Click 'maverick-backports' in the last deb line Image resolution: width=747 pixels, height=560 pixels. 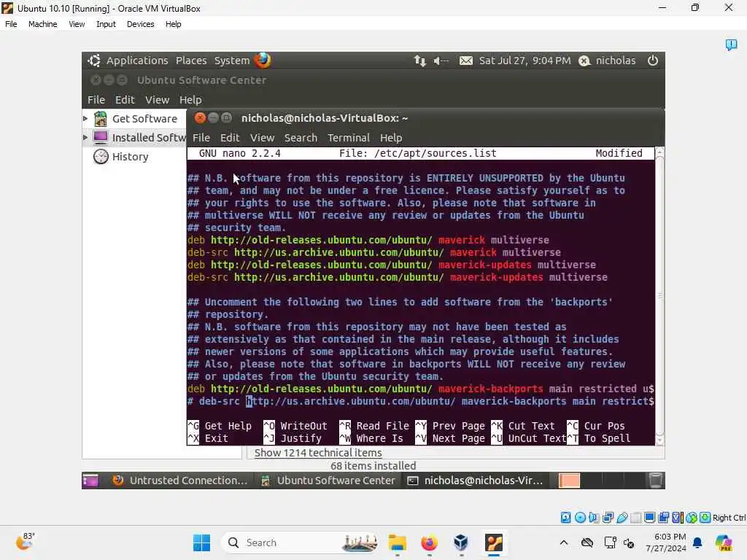[490, 389]
